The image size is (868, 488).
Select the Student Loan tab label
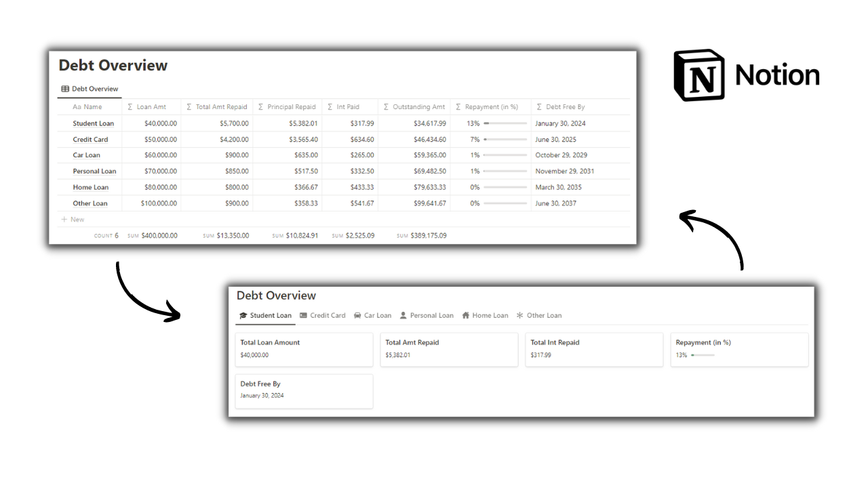tap(271, 315)
